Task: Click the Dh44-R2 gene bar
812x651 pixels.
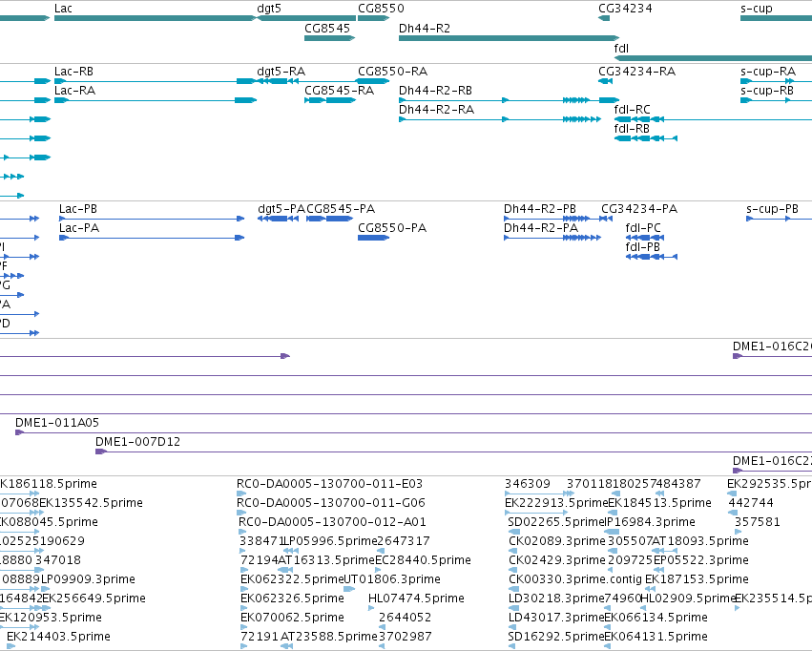Action: [510, 38]
